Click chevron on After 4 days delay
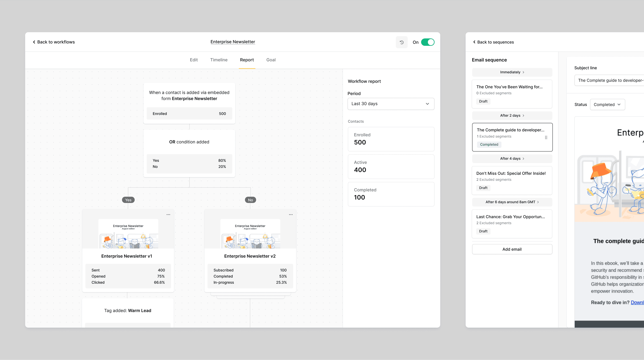This screenshot has width=644, height=360. pos(523,159)
